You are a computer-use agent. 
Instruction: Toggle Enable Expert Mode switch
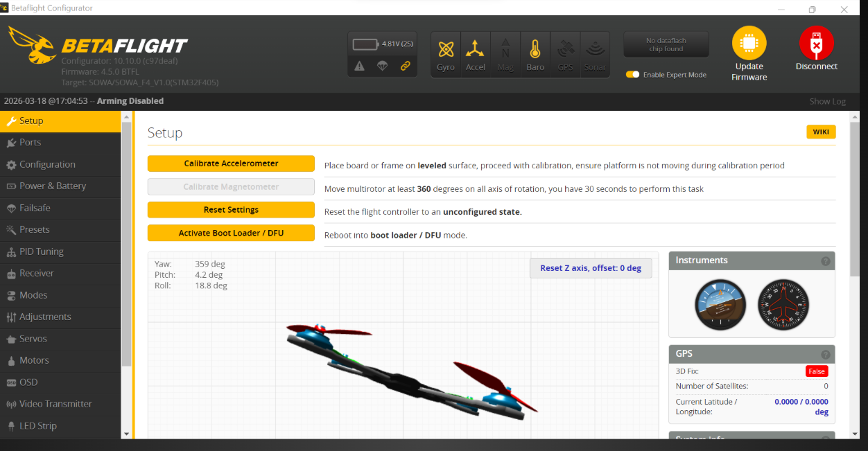pyautogui.click(x=632, y=75)
